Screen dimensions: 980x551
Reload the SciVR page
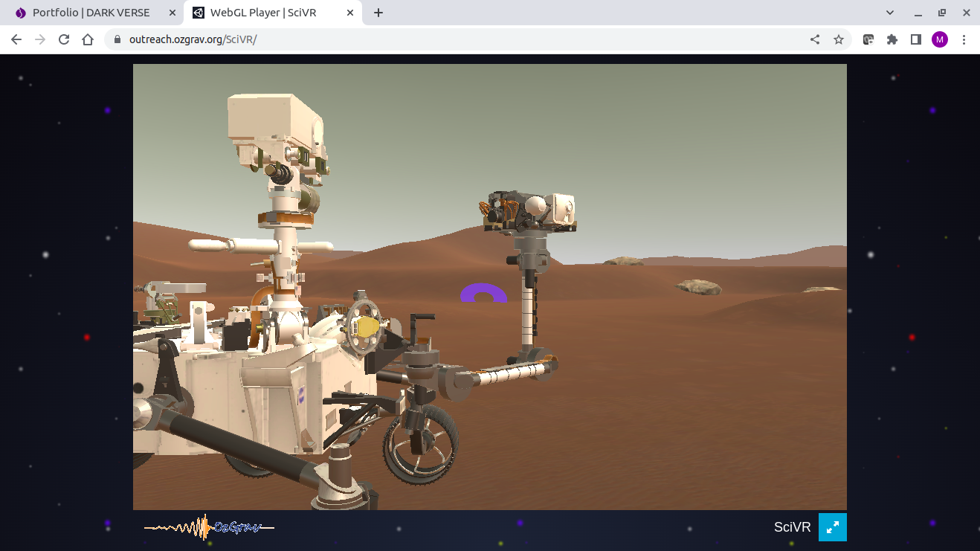63,39
